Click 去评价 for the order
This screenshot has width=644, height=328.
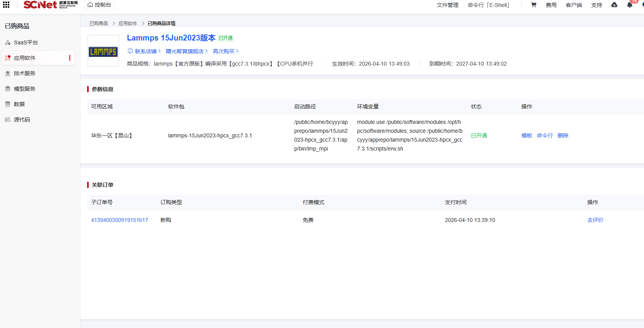point(595,220)
